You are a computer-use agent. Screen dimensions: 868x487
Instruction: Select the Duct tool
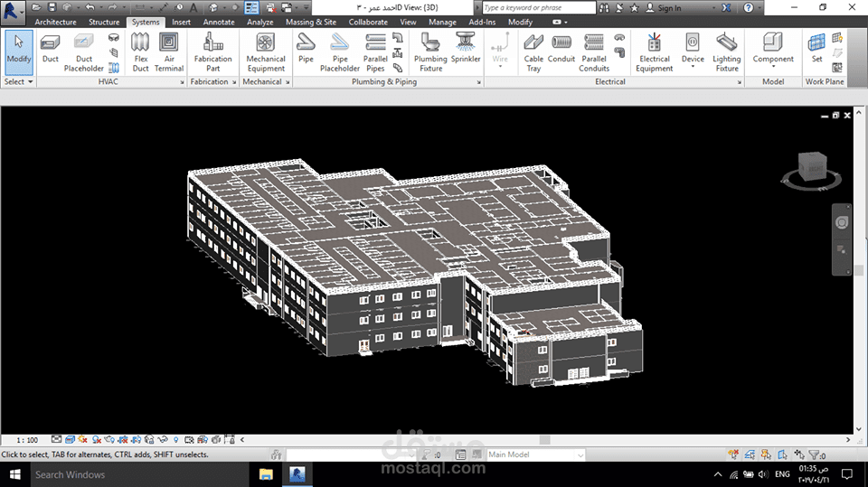[x=50, y=49]
